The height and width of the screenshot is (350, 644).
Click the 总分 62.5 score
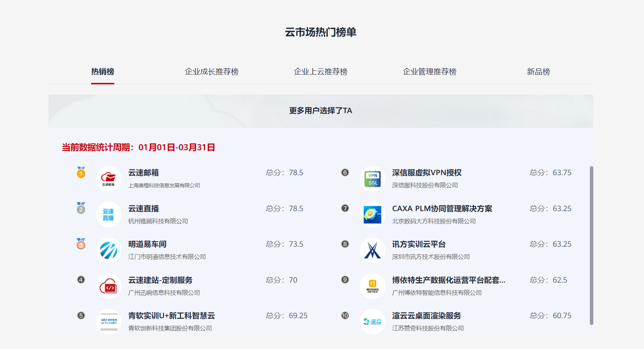(x=549, y=280)
